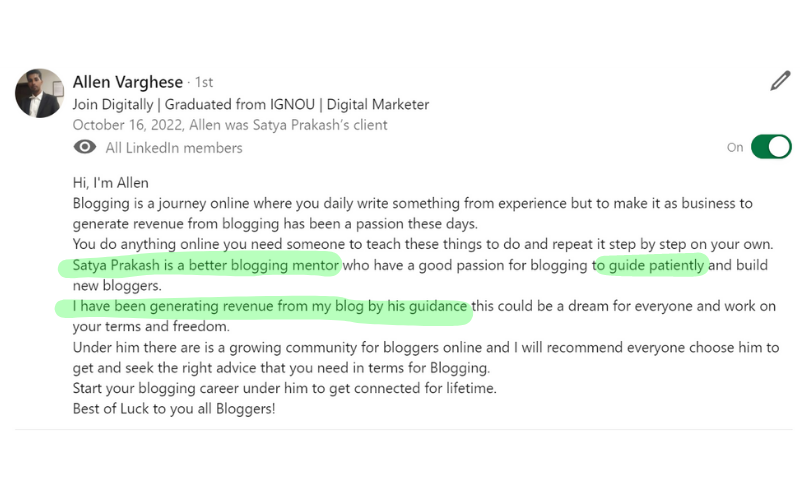Click the highlighted 'to guide patiently' phrase
This screenshot has height=500, width=800.
tap(648, 265)
